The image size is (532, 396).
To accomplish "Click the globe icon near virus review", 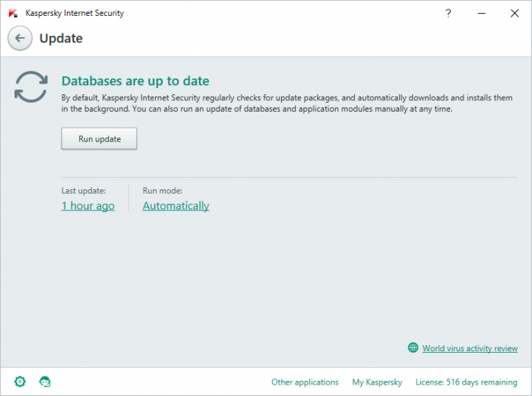I will 413,348.
